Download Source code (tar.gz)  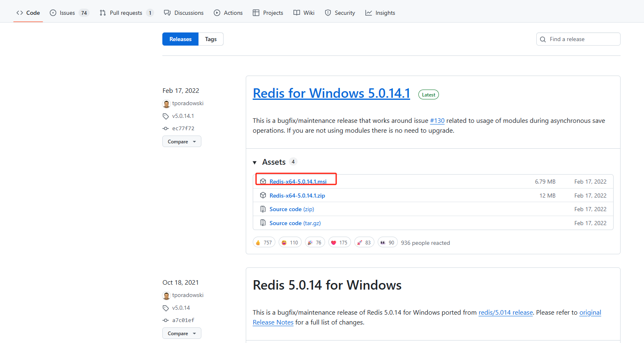tap(295, 223)
